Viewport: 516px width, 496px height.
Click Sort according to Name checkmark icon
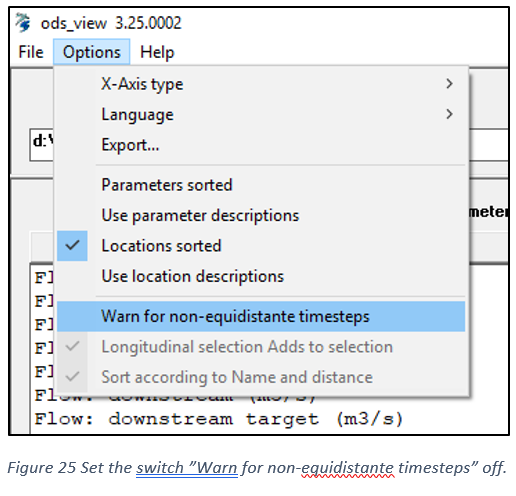tap(72, 377)
